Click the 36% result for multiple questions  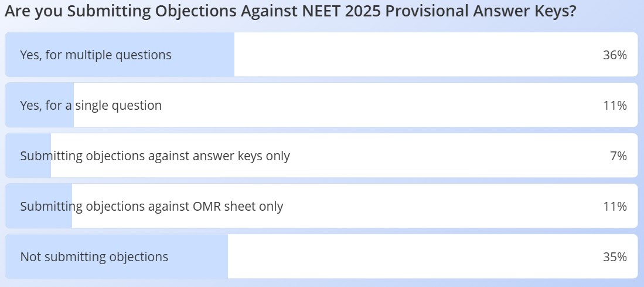[x=615, y=55]
